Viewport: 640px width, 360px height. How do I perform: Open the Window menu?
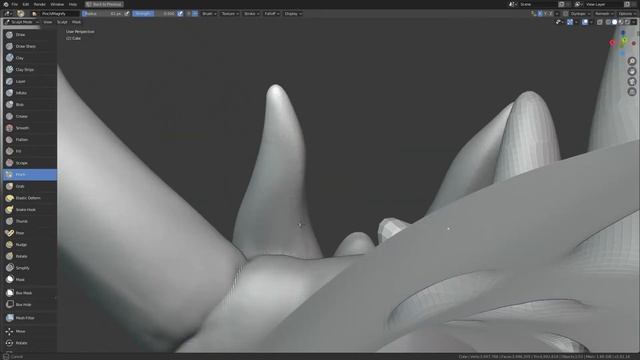57,4
